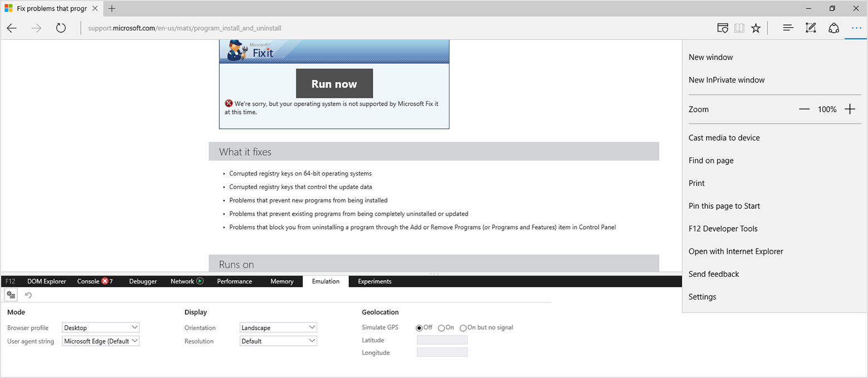Click "Corrupted registry keys on 64-bit operating systems"

(300, 173)
